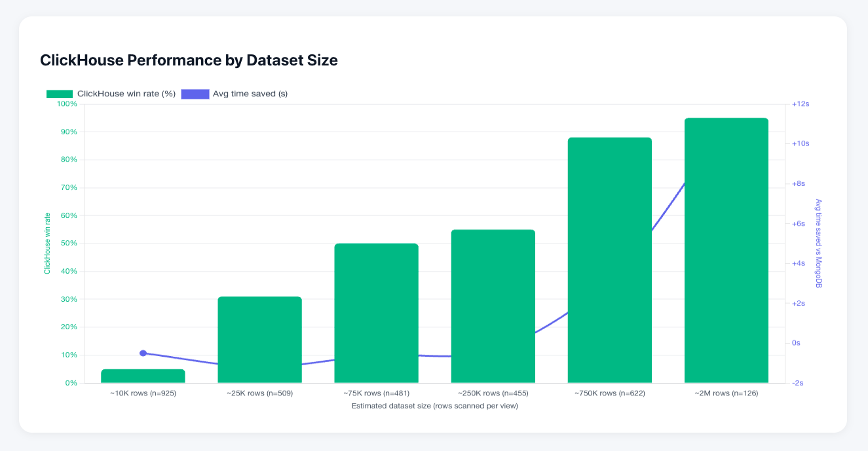Screen dimensions: 868x451
Task: Click the +10s tick on the right axis
Action: [801, 143]
